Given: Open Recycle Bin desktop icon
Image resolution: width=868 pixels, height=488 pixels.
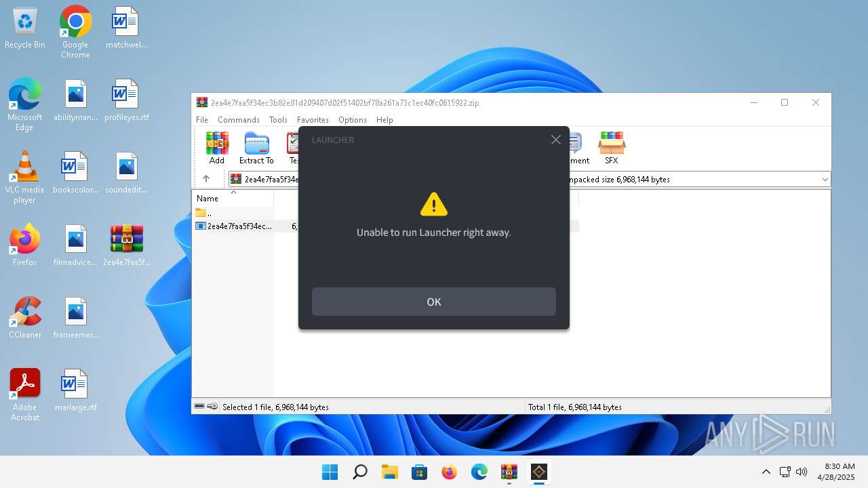Looking at the screenshot, I should pos(25,28).
